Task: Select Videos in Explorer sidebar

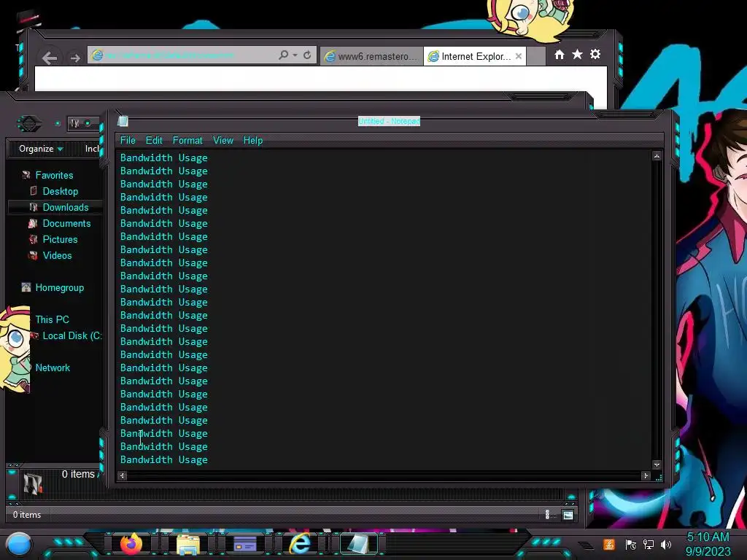Action: pos(57,255)
